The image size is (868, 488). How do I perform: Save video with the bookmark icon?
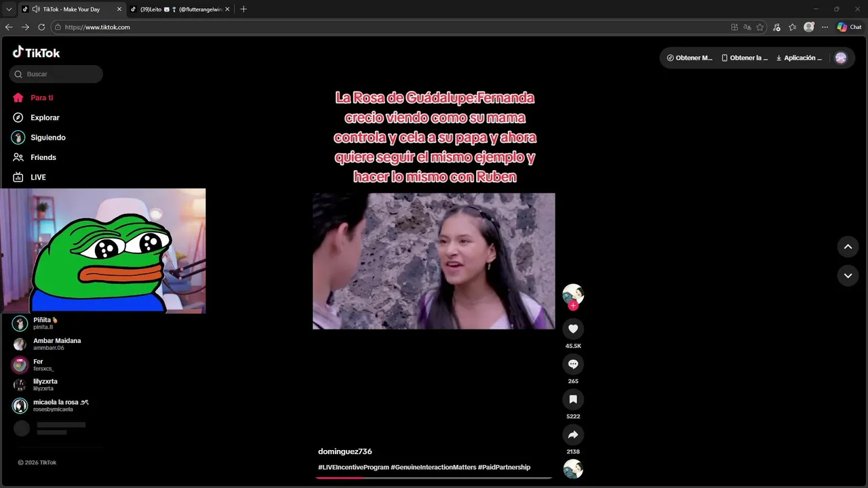[573, 399]
